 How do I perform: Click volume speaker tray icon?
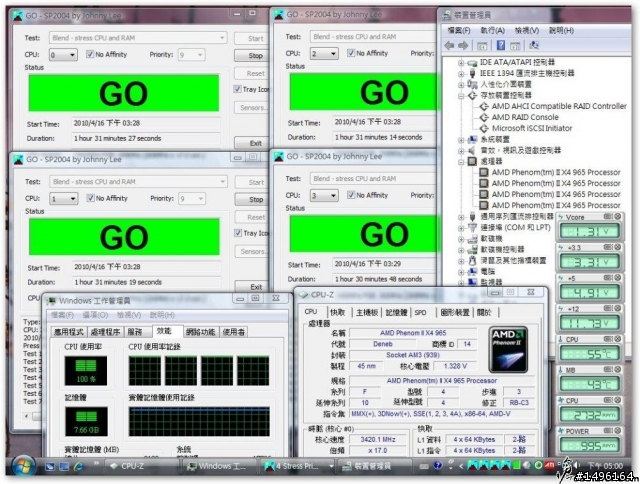click(576, 465)
